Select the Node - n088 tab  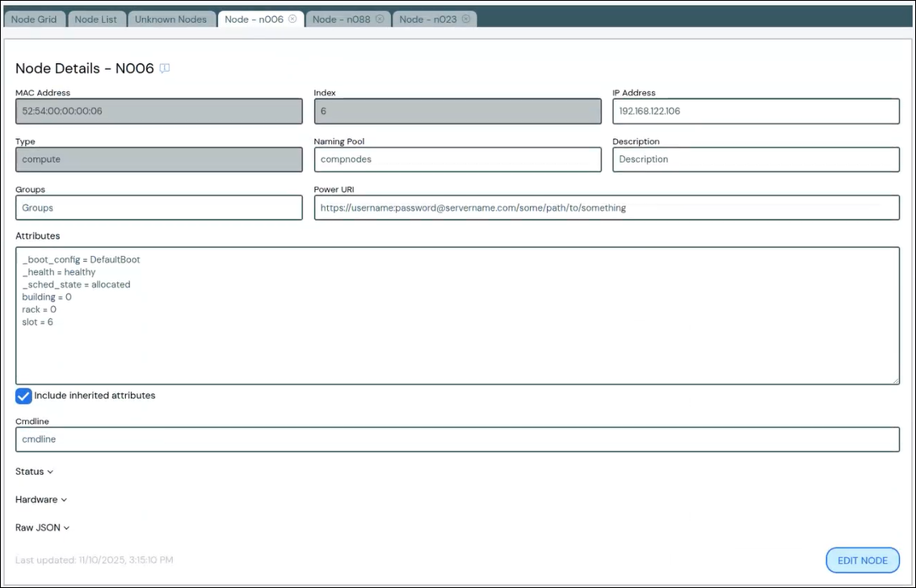point(341,19)
